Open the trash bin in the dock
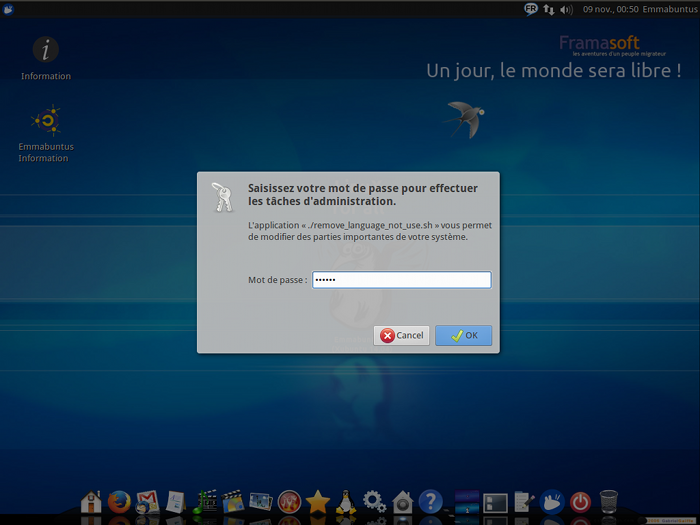This screenshot has width=700, height=525. (609, 501)
